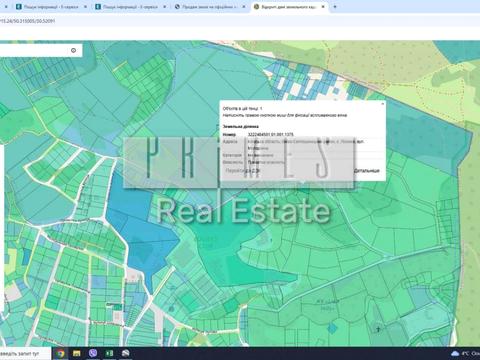Switch to the second 'Пошук інформації' browser tab
This screenshot has width=480, height=360.
click(130, 6)
